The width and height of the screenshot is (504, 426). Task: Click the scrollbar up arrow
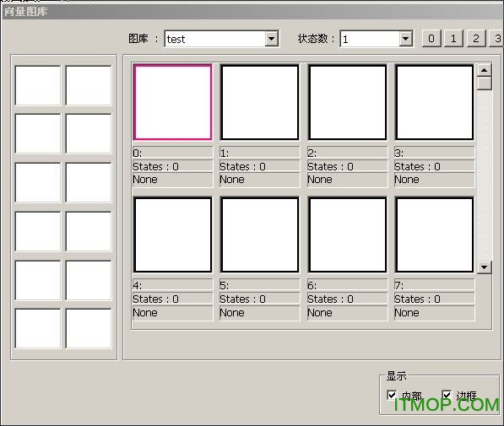click(484, 70)
